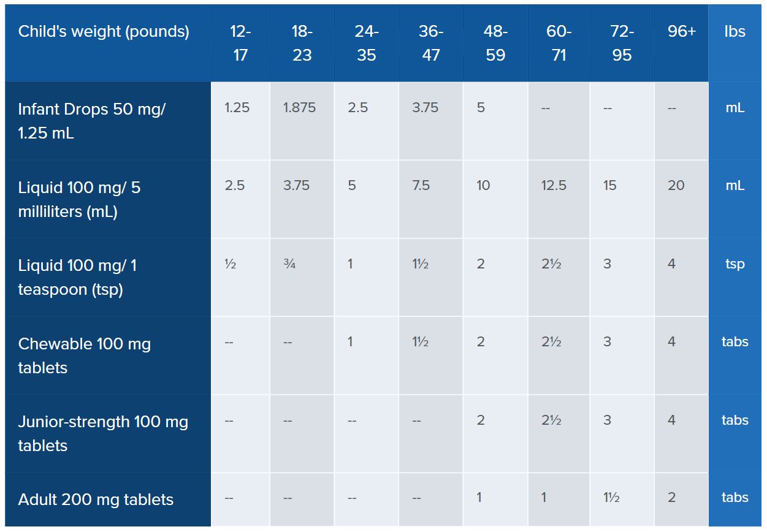
Task: Click the 96+ weight column header
Action: coord(682,32)
